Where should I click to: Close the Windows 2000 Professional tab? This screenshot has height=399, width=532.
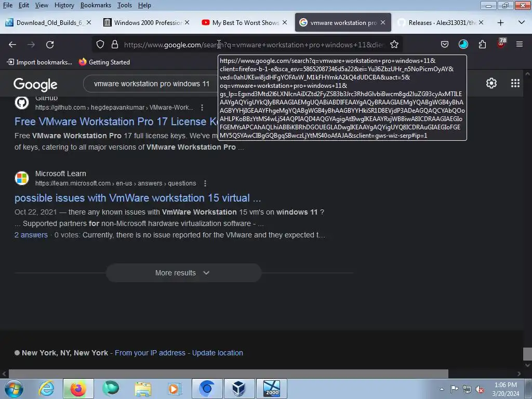[x=187, y=22]
